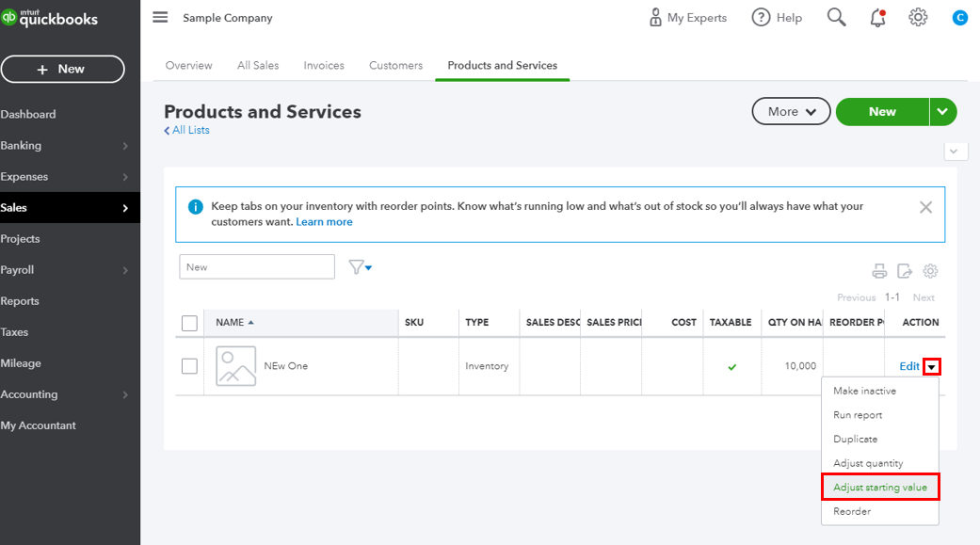Follow the Learn more link
This screenshot has width=980, height=545.
pyautogui.click(x=324, y=222)
